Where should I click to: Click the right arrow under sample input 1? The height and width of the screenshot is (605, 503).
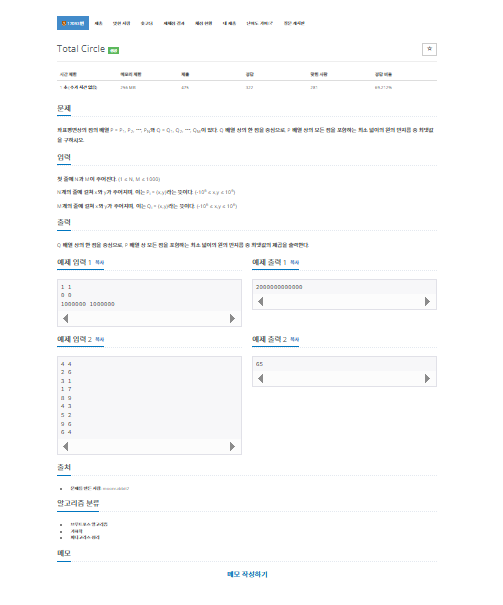(232, 318)
